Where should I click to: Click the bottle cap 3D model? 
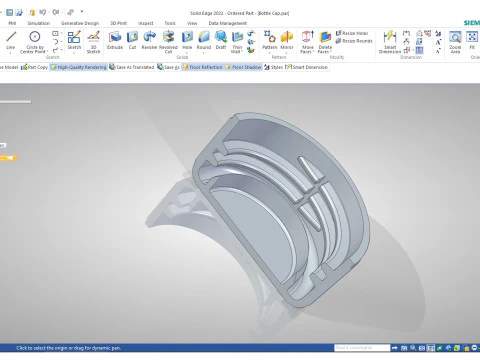281,209
